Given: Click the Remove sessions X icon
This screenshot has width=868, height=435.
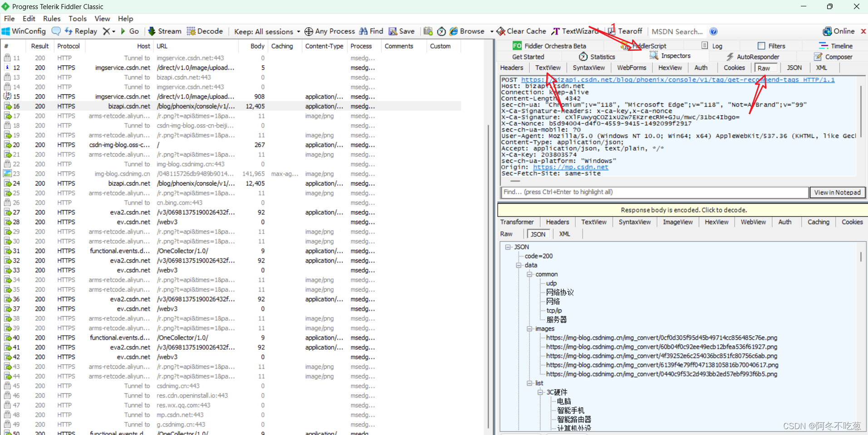Looking at the screenshot, I should click(x=106, y=31).
